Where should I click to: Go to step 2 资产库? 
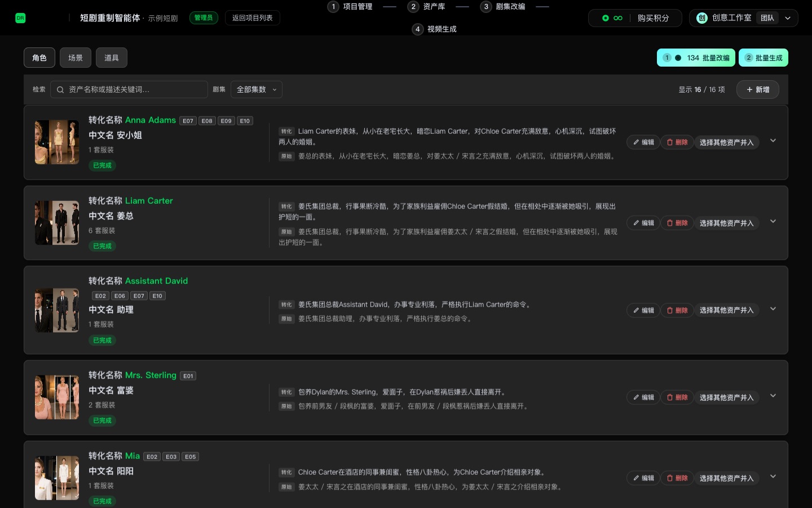click(427, 7)
